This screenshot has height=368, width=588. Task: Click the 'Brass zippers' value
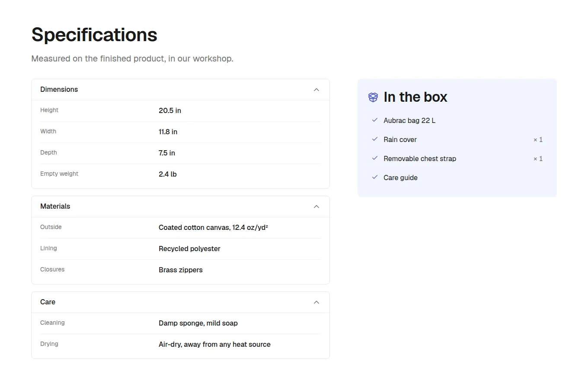pos(181,270)
